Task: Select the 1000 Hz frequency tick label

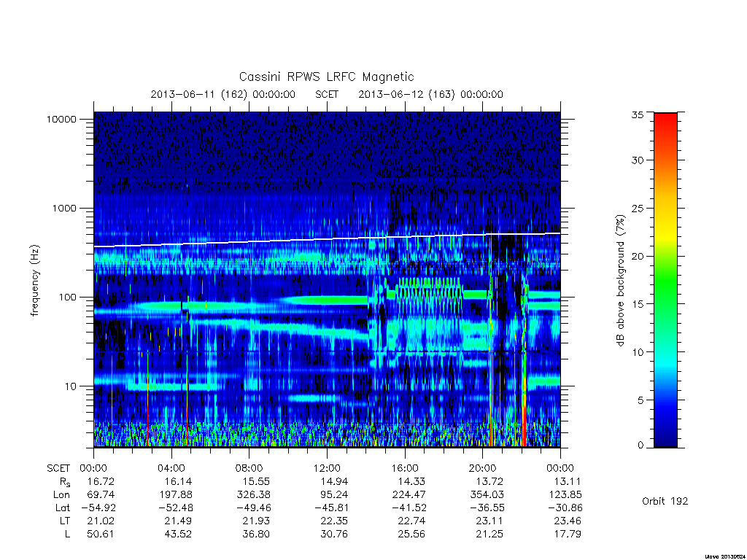Action: pos(64,208)
